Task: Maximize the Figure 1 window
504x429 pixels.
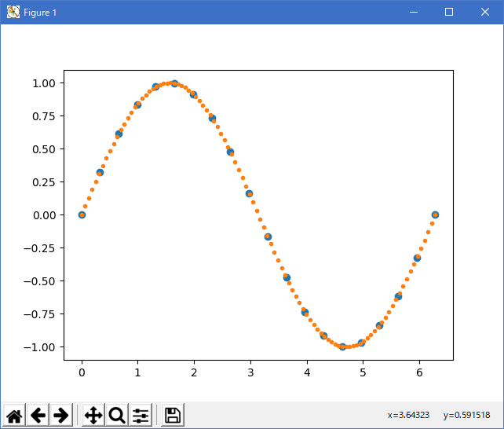Action: click(x=449, y=13)
